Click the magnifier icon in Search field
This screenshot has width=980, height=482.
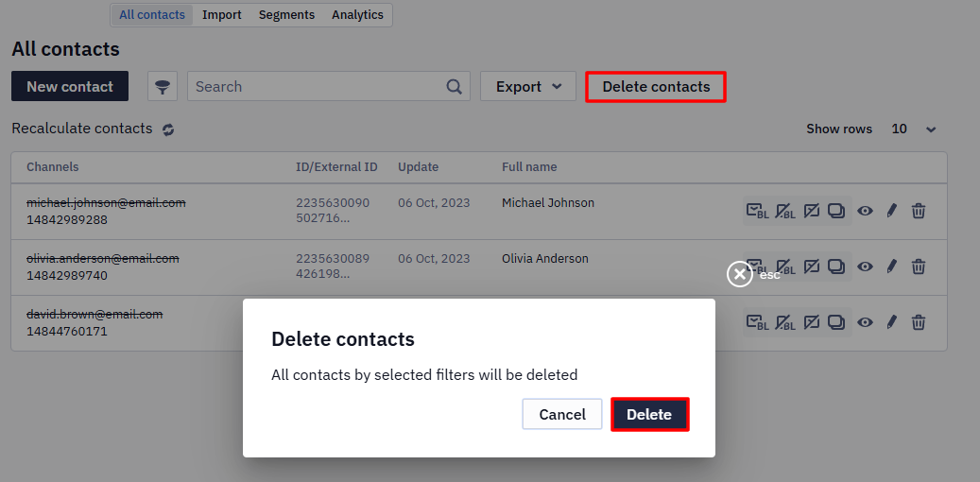click(x=455, y=86)
